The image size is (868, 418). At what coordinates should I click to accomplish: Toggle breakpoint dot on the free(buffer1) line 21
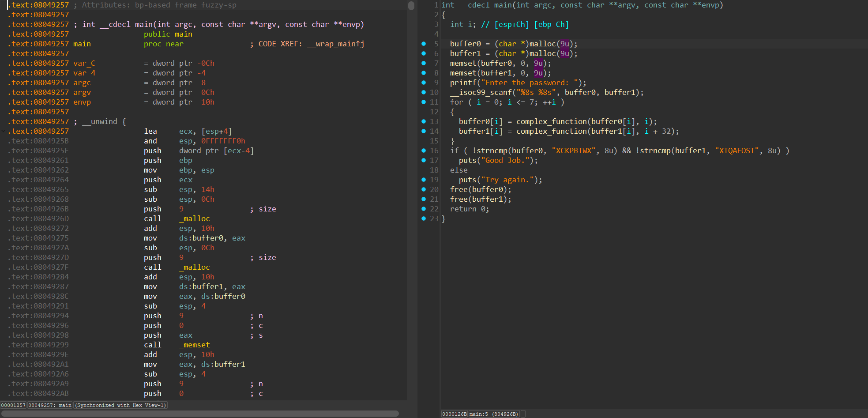pyautogui.click(x=424, y=199)
